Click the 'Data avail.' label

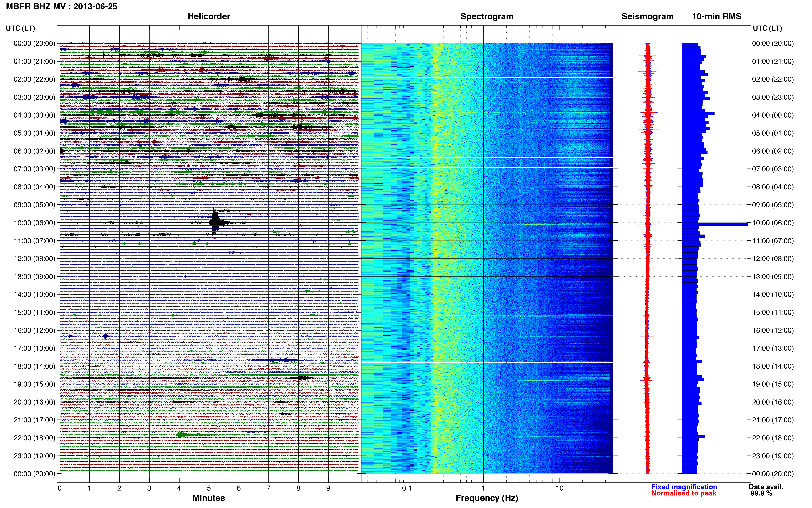(x=766, y=487)
